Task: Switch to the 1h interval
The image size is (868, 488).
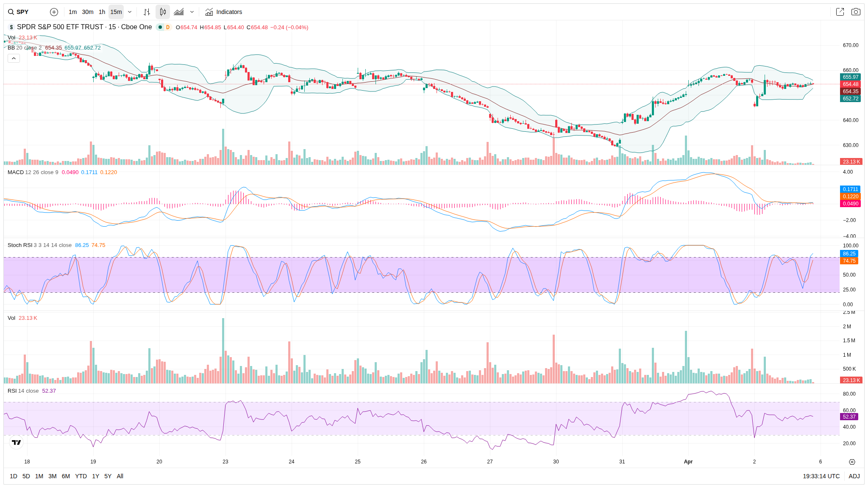Action: 102,12
